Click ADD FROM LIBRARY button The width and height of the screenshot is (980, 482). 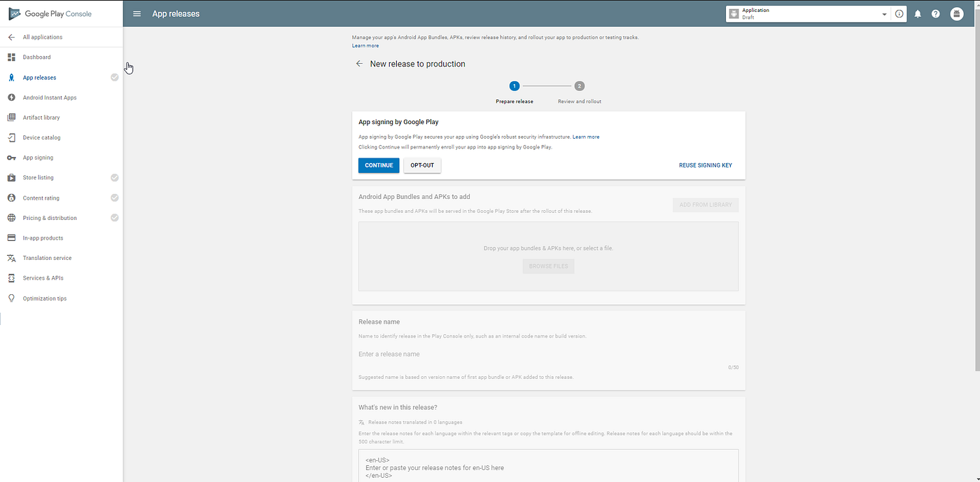[706, 205]
